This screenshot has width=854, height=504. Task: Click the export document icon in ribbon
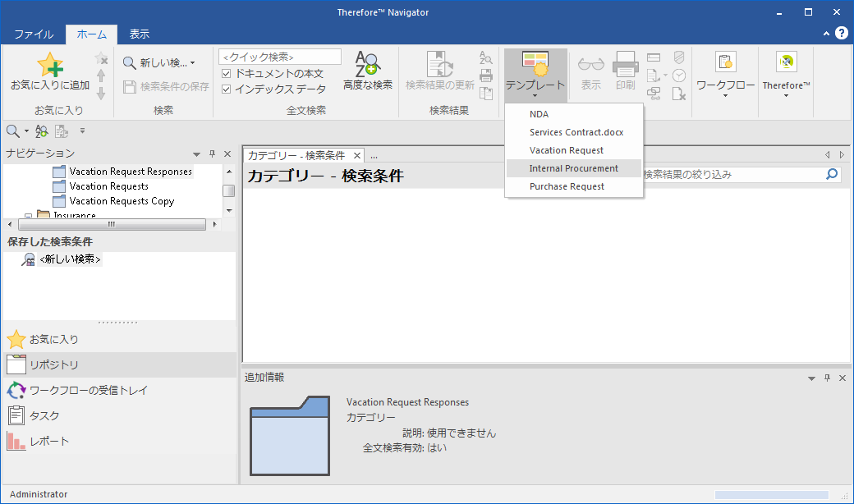click(x=653, y=76)
